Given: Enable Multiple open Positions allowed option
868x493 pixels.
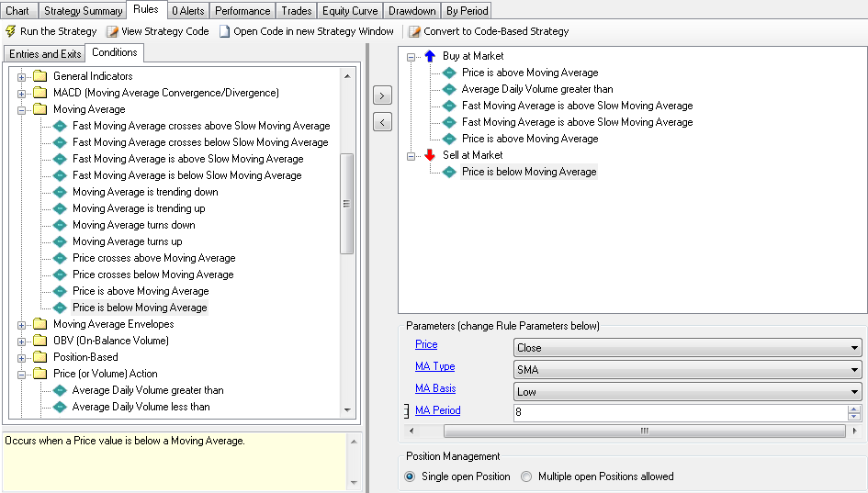Looking at the screenshot, I should [x=526, y=476].
